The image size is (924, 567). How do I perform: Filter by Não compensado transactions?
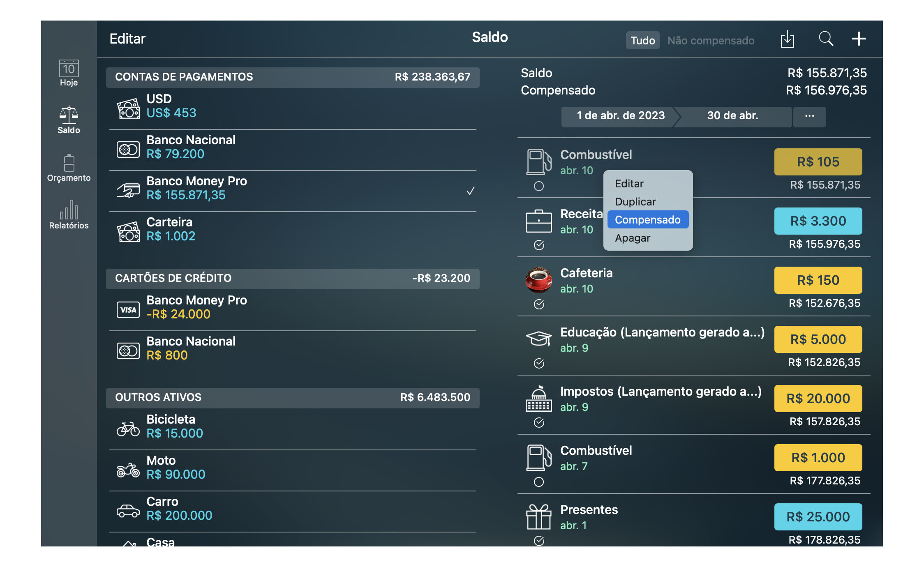coord(711,40)
